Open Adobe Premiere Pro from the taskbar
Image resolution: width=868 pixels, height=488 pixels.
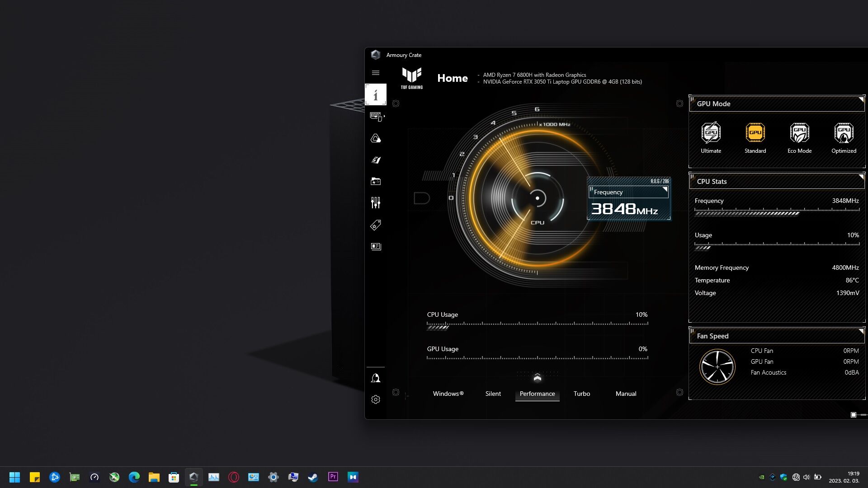pos(333,477)
